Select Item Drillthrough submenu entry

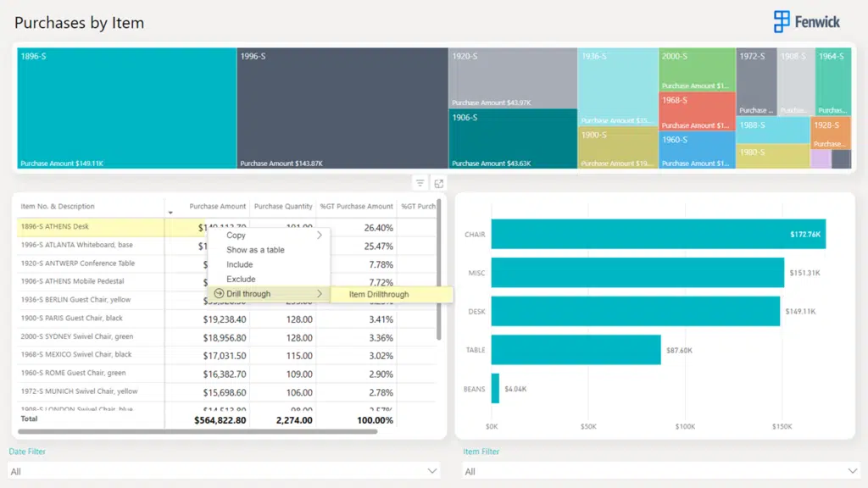pos(379,294)
